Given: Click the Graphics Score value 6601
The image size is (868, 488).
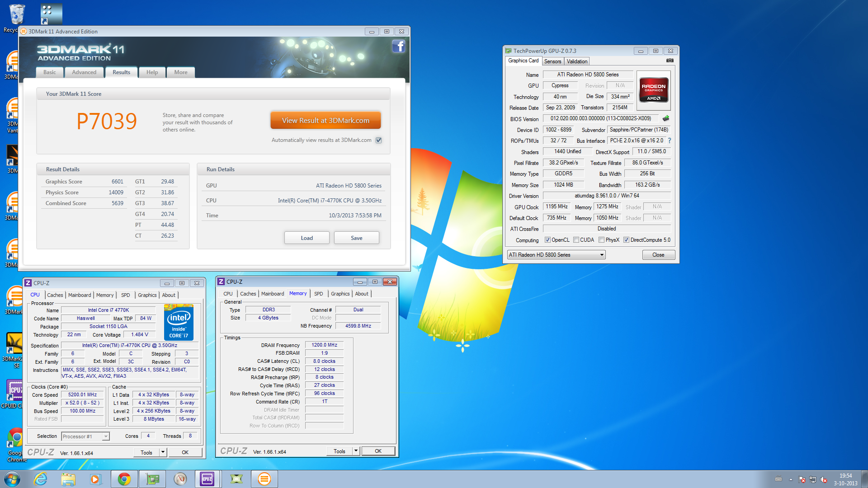Looking at the screenshot, I should (x=118, y=182).
